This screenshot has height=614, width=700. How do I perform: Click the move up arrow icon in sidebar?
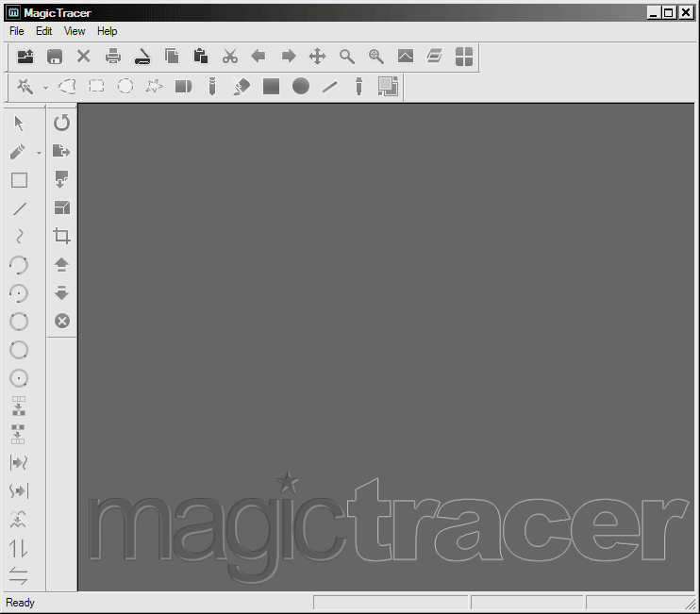coord(61,265)
